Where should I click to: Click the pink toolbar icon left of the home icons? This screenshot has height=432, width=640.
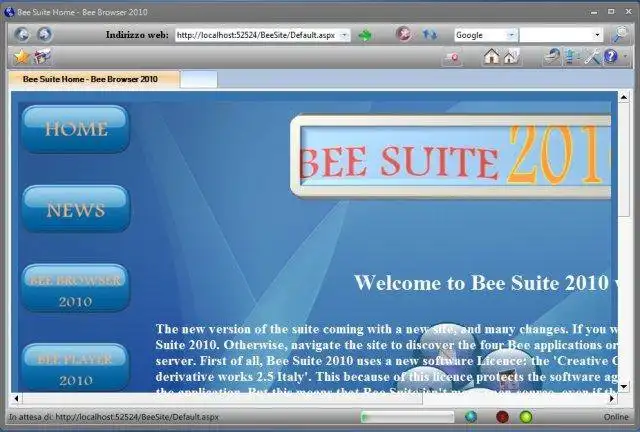pos(452,58)
